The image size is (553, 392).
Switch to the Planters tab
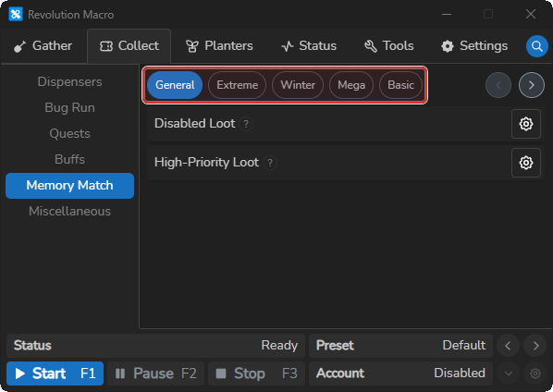pos(219,46)
